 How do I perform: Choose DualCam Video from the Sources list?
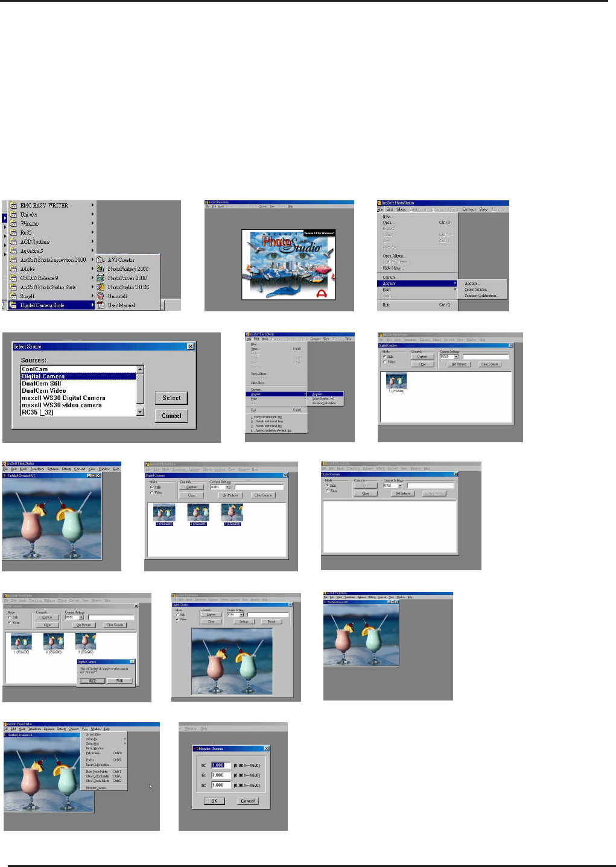pyautogui.click(x=78, y=391)
